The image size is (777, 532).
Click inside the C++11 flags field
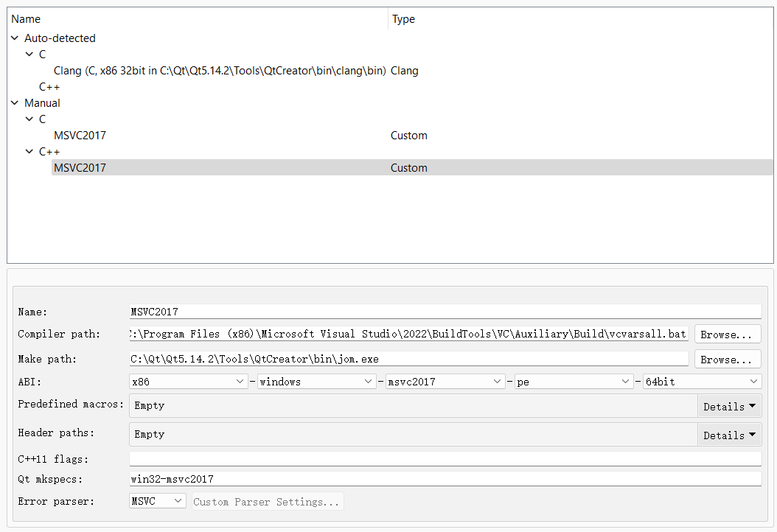tap(369, 459)
